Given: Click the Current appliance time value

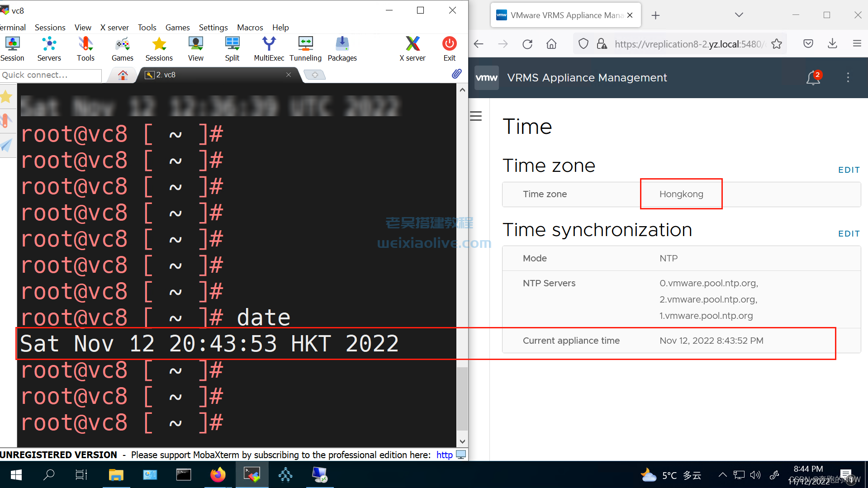Looking at the screenshot, I should (711, 341).
